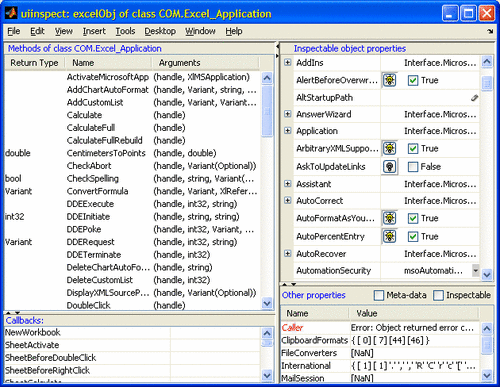
Task: Open the Desktop menu
Action: [x=160, y=31]
